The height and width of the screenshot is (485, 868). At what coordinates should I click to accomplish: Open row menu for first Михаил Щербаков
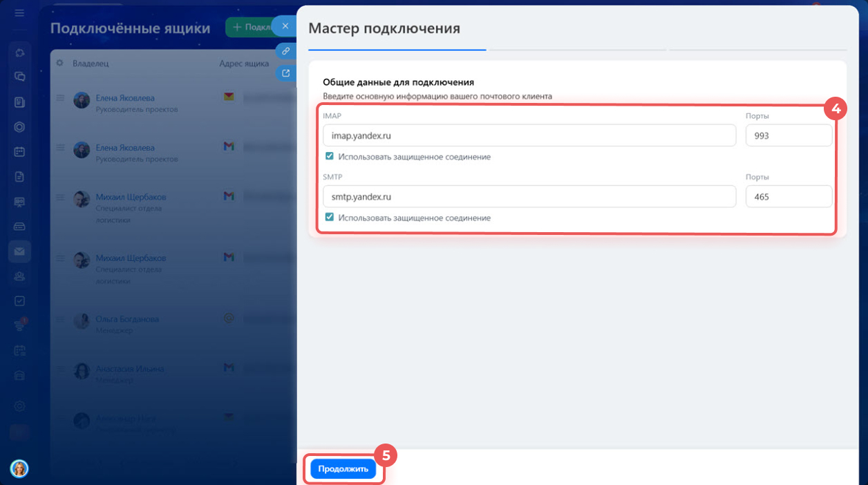point(60,197)
